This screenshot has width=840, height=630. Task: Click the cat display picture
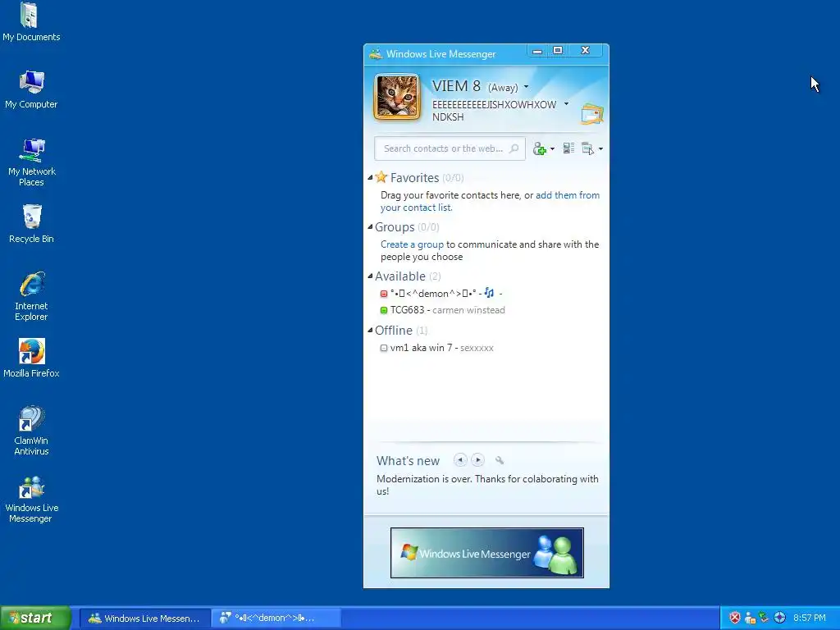397,97
